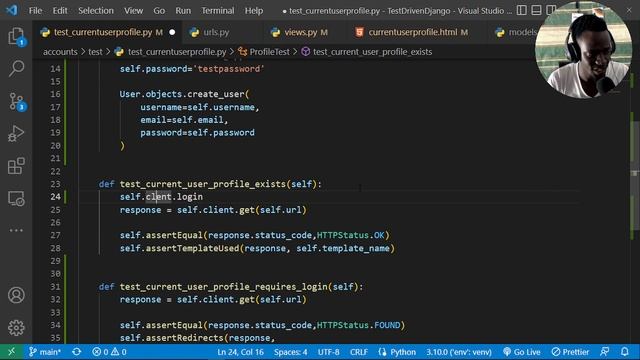
Task: Select language mode Python
Action: [397, 352]
